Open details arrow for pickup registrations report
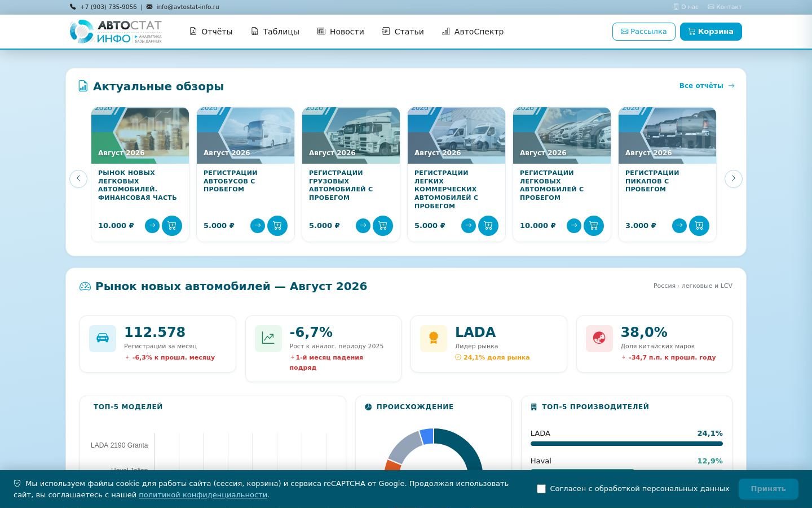 click(679, 226)
